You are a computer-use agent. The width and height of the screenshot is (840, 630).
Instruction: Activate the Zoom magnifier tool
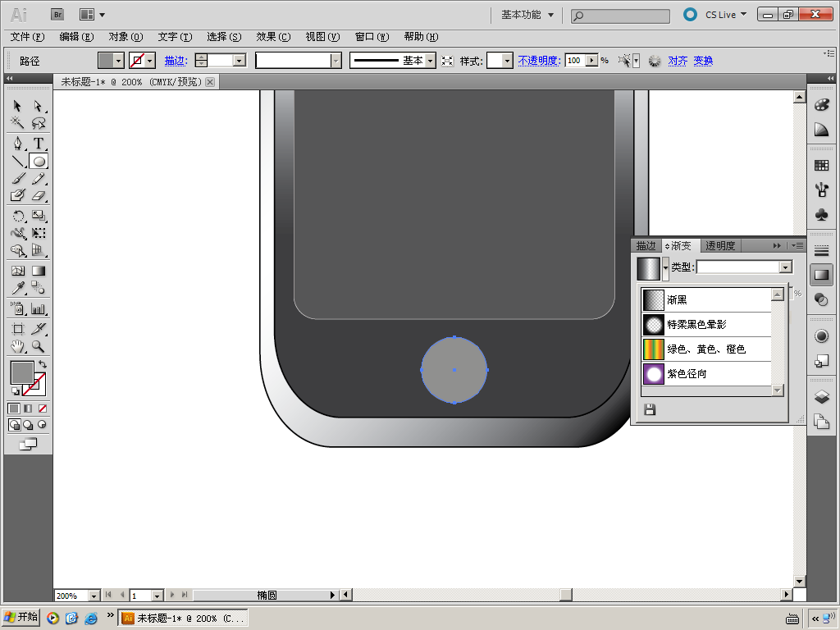[x=38, y=347]
